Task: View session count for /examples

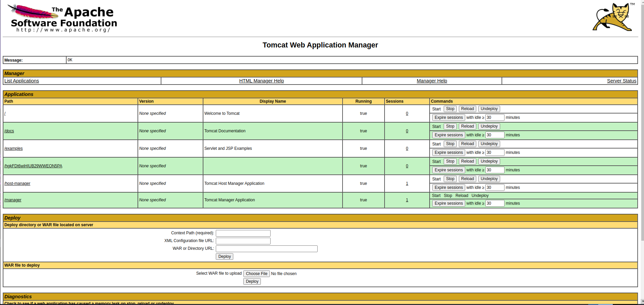Action: pyautogui.click(x=407, y=148)
